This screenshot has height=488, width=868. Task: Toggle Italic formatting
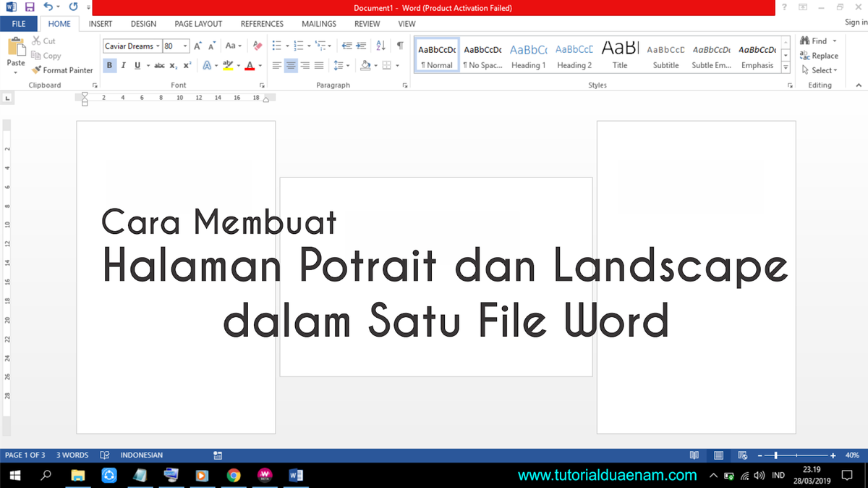click(123, 65)
